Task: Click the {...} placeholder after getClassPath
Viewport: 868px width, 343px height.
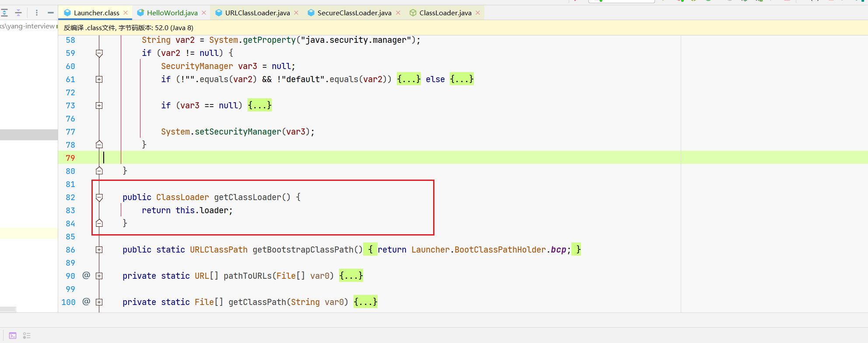Action: pos(365,302)
